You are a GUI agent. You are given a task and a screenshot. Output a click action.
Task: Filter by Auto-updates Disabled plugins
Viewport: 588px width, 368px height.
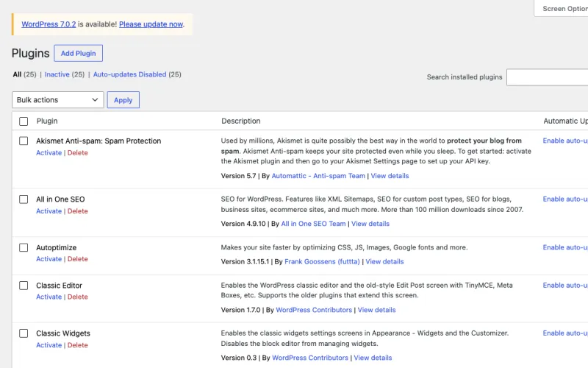click(x=130, y=74)
